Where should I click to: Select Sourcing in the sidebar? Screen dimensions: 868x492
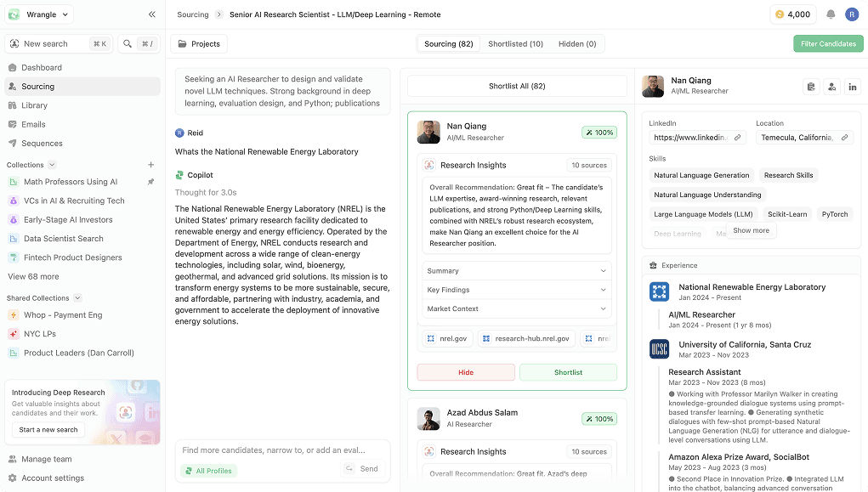point(82,87)
